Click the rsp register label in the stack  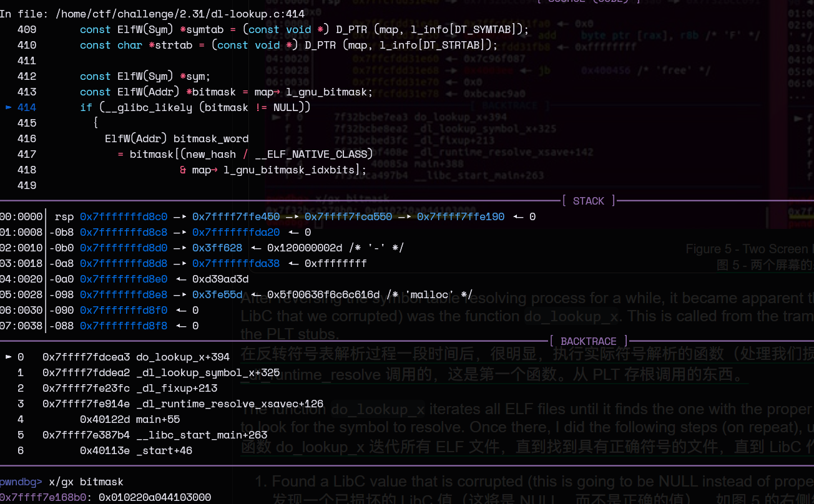(64, 216)
